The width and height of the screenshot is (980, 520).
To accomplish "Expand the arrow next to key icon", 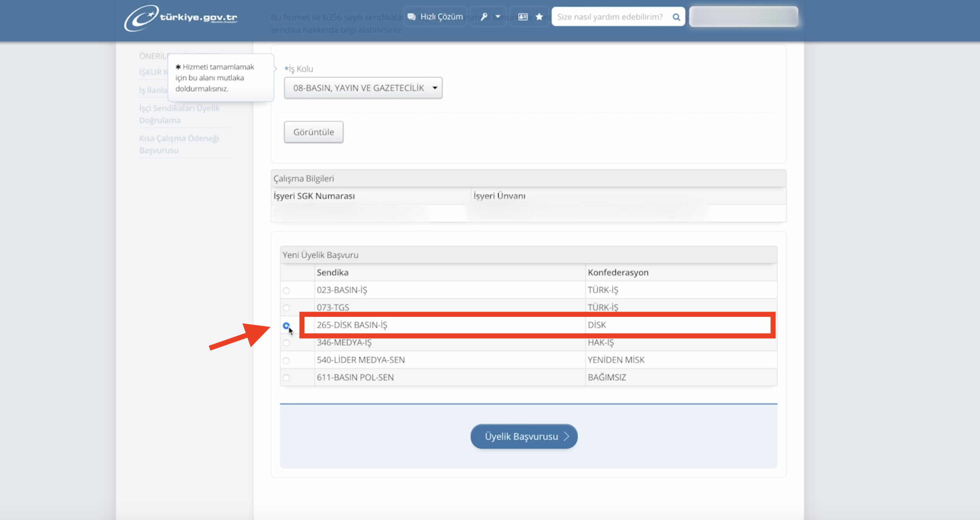I will pyautogui.click(x=498, y=16).
